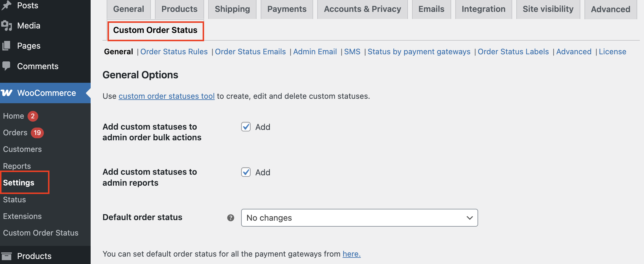Select the Custom Order Status tab
Screen dimensions: 644x264
[155, 30]
